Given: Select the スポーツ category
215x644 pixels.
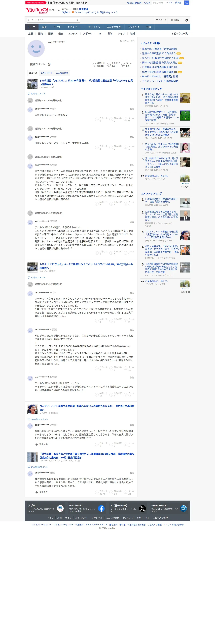Looking at the screenshot, I should tap(88, 34).
